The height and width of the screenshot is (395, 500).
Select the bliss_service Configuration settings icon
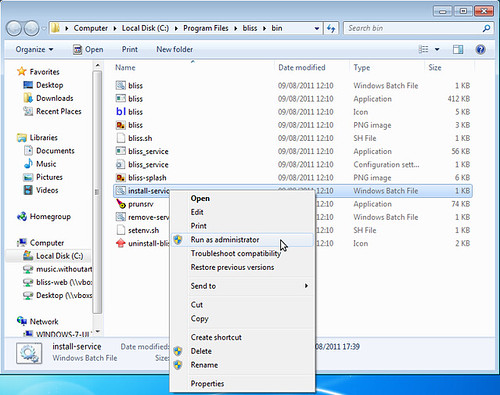(x=120, y=164)
